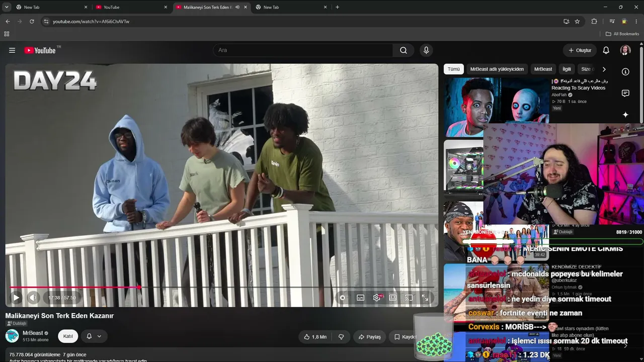Select the 'MrBeast adlı yükleyiciden' chip
Image resolution: width=644 pixels, height=362 pixels.
coord(497,69)
